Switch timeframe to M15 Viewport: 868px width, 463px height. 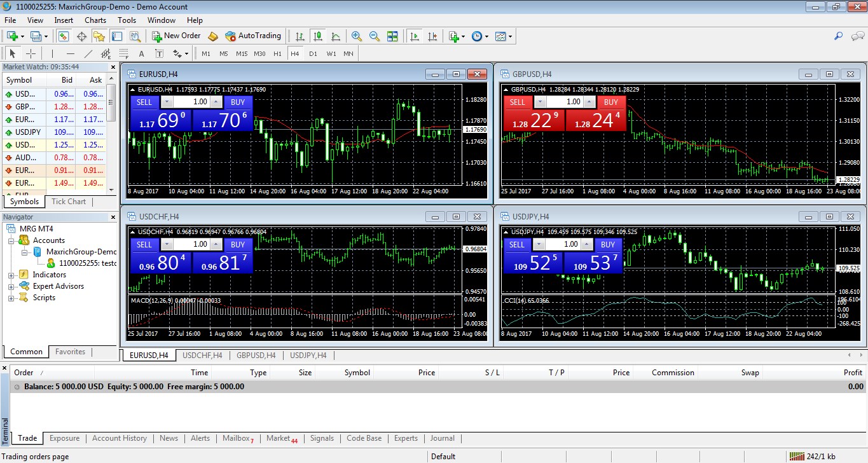click(242, 53)
